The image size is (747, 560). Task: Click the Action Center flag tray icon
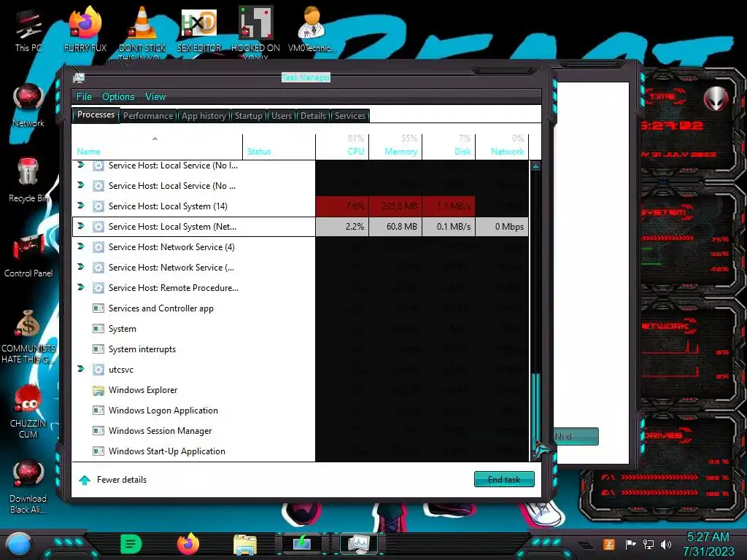(630, 544)
